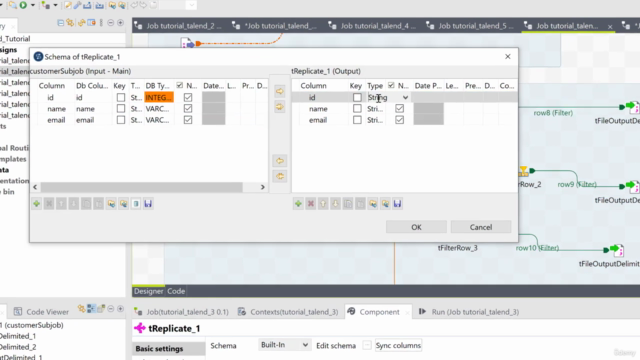Select the output email column cell
640x360 pixels.
tap(318, 120)
